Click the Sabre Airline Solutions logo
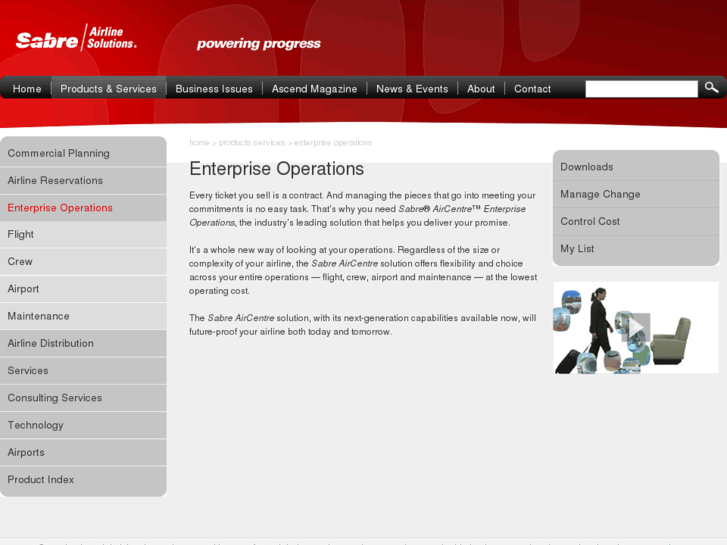 [77, 38]
